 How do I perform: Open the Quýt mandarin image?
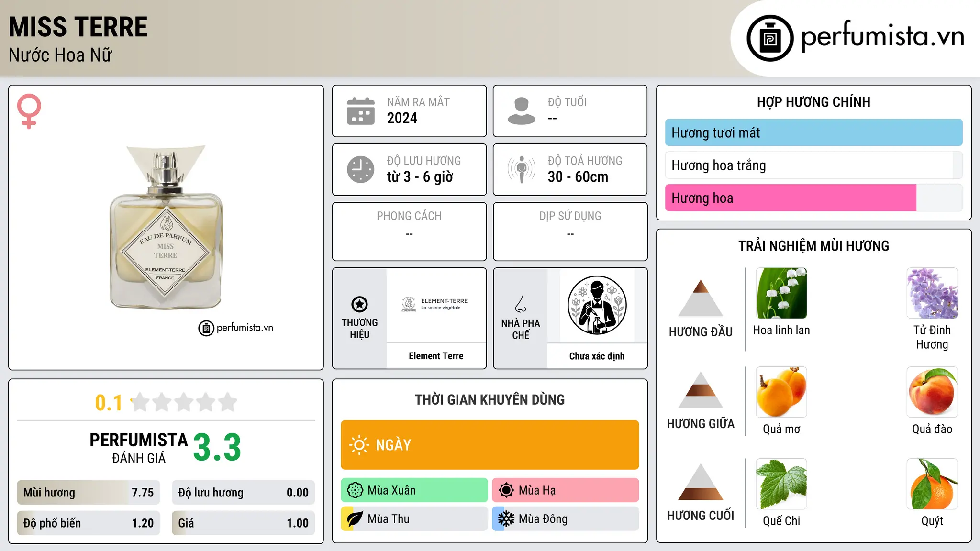point(932,484)
